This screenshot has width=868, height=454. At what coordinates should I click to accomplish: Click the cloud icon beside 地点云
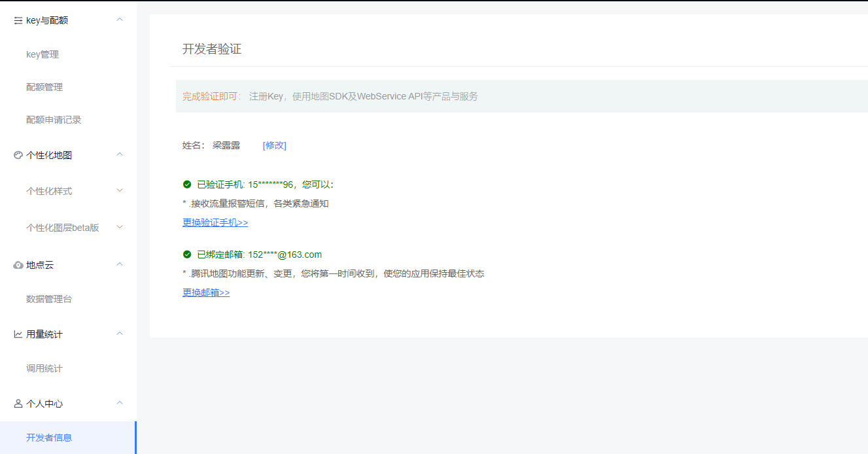[18, 265]
